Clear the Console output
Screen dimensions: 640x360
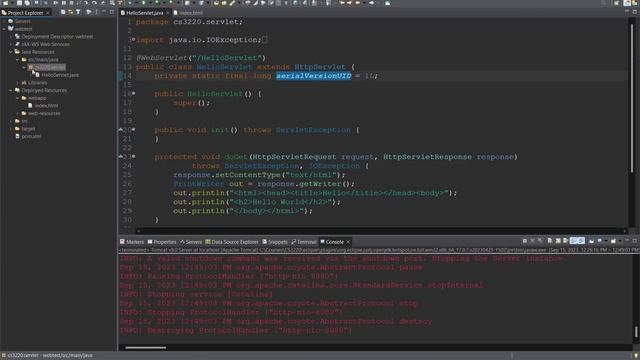point(550,241)
